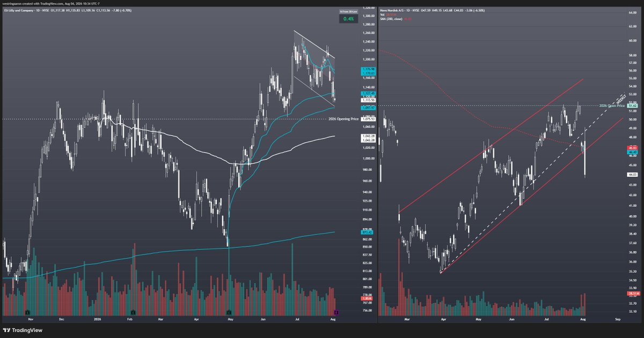Click 'Dec' on the Eli Lilly time axis

(61, 319)
